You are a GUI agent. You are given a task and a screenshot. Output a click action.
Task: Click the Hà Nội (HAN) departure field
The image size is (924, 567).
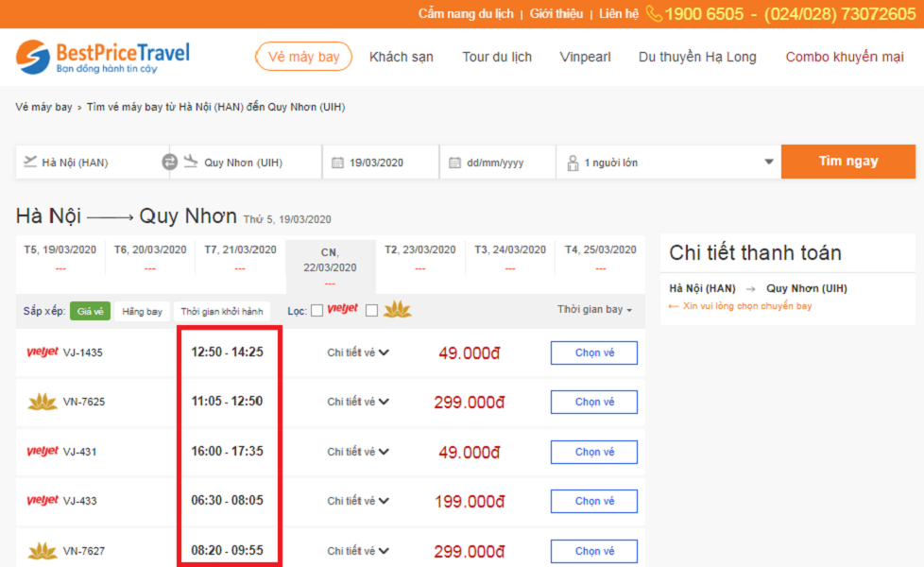coord(93,163)
